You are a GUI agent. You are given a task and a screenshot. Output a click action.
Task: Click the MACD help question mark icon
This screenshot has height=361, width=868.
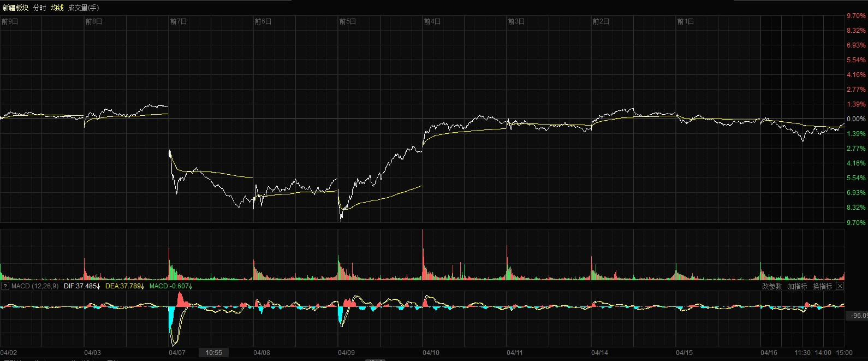(5, 286)
